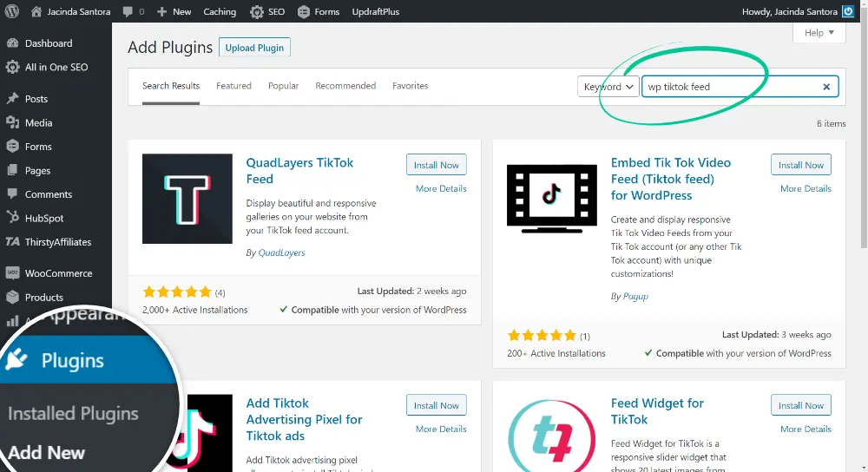
Task: Click the user avatar in top right
Action: [848, 11]
